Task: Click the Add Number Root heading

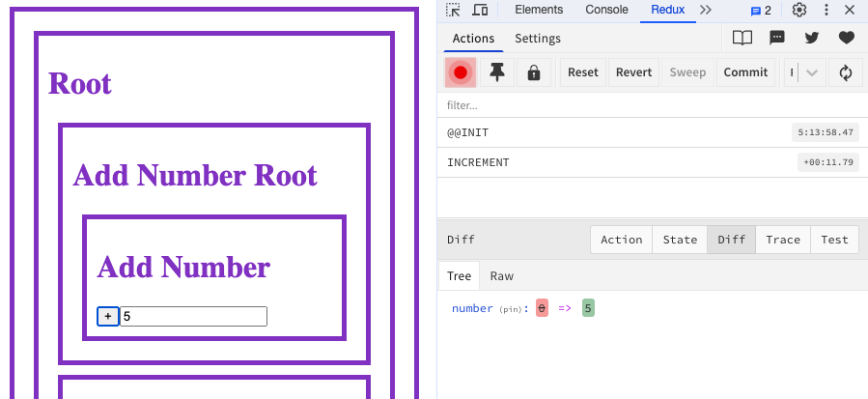Action: (x=195, y=175)
